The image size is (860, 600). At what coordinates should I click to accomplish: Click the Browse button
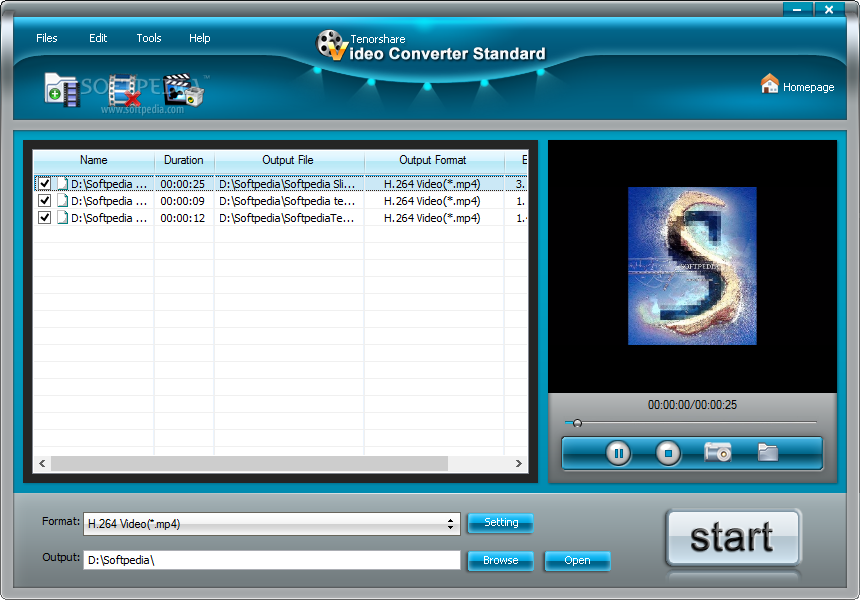coord(501,561)
